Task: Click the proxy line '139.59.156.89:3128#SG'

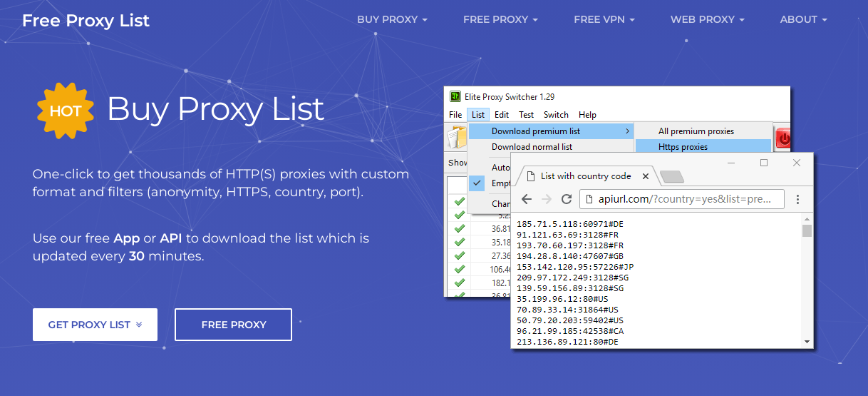Action: (x=570, y=288)
